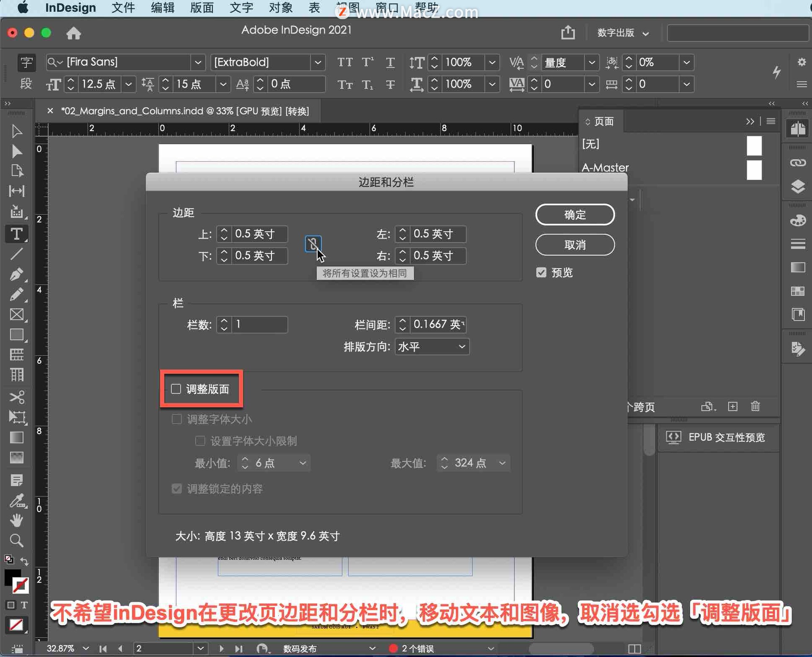Viewport: 812px width, 657px height.
Task: Toggle Underline text button
Action: tap(390, 62)
